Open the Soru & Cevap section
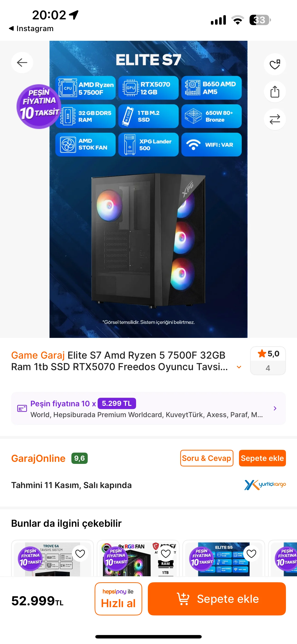Viewport: 297px width, 644px height. [207, 458]
